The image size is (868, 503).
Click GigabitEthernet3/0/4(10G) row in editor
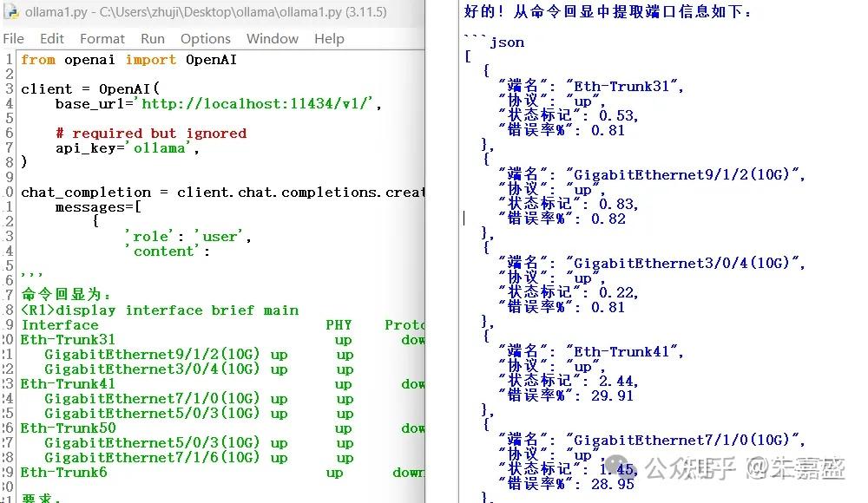coord(200,369)
